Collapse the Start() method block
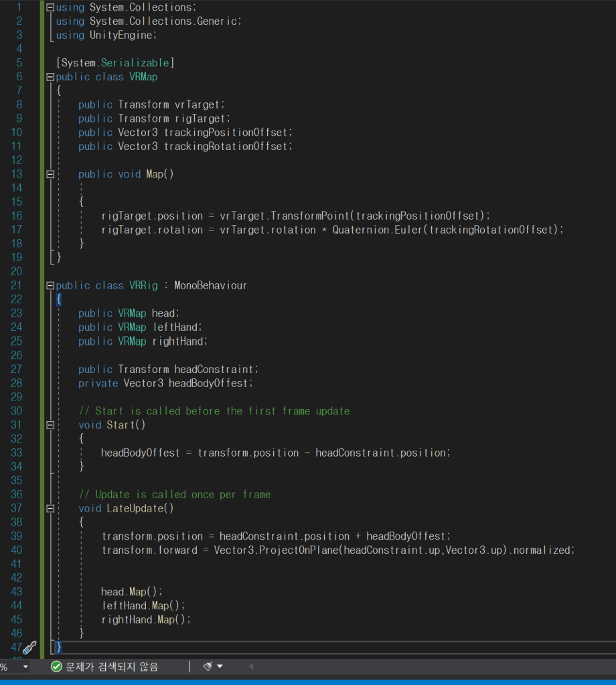This screenshot has width=616, height=685. (x=50, y=425)
